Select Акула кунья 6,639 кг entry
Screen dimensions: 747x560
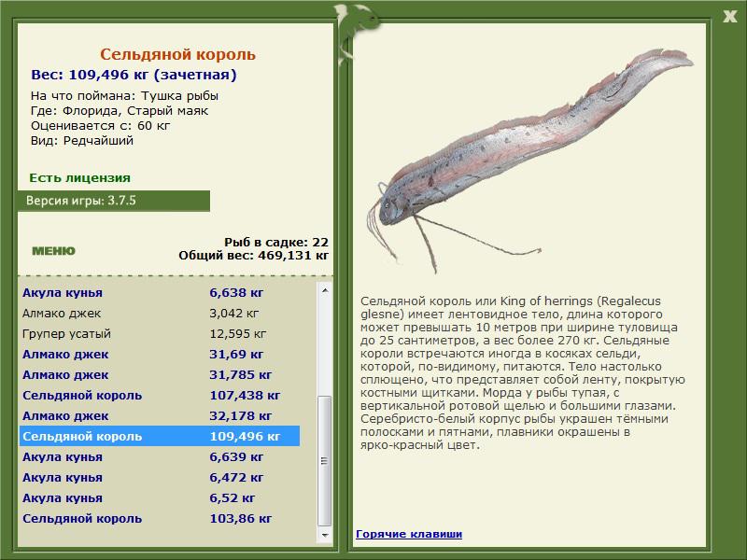pos(160,456)
